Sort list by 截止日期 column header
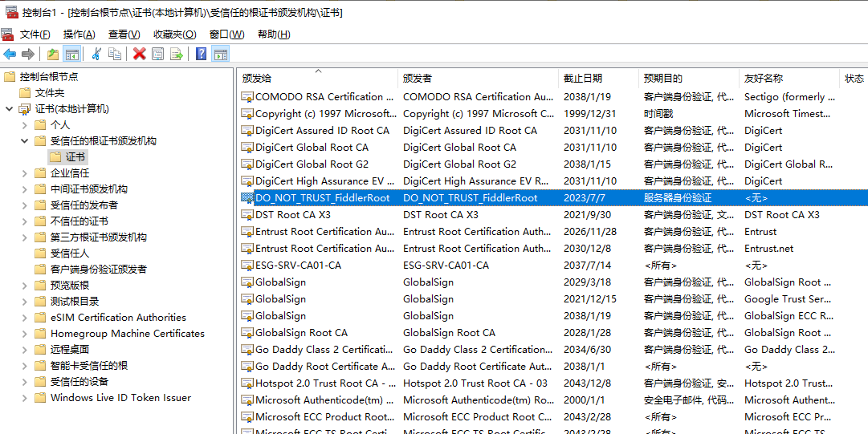 pyautogui.click(x=582, y=78)
